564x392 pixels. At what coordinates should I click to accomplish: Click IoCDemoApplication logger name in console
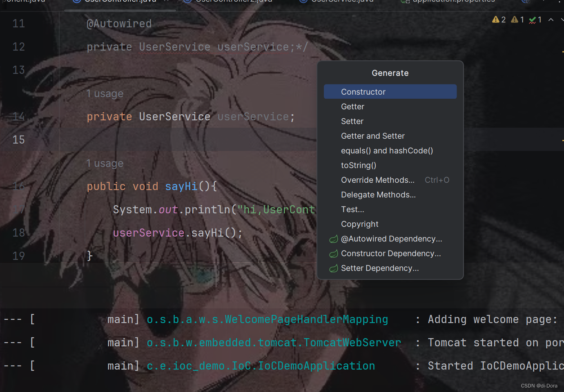coord(261,366)
